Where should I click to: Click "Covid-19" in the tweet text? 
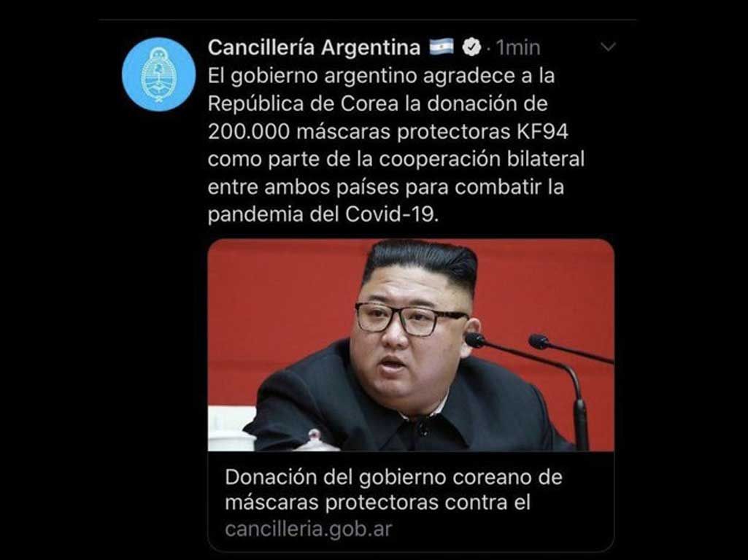389,214
